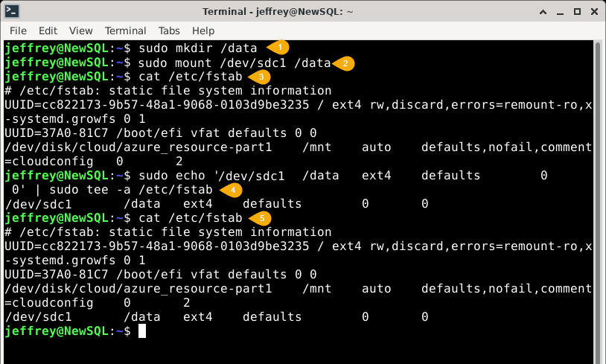Viewport: 606px width, 364px height.
Task: Click the orange step 5 marker
Action: 260,218
